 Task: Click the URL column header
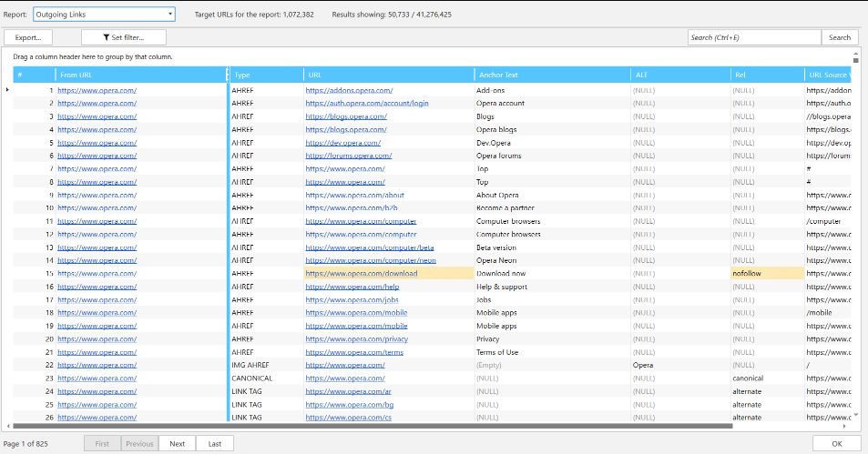pyautogui.click(x=389, y=75)
